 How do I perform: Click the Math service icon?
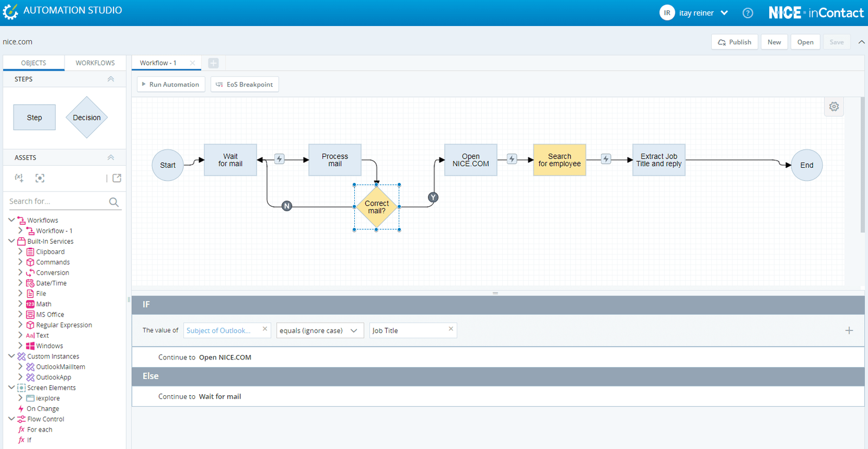click(30, 304)
